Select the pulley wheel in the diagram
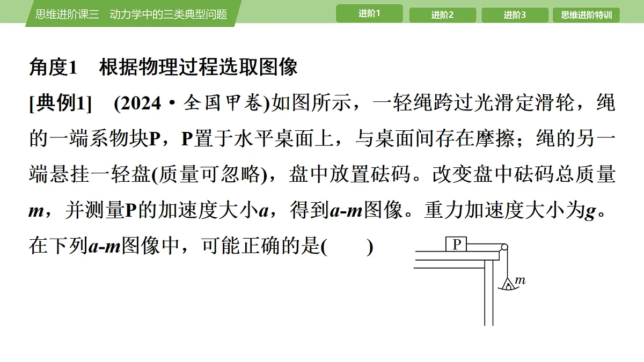 pos(503,247)
